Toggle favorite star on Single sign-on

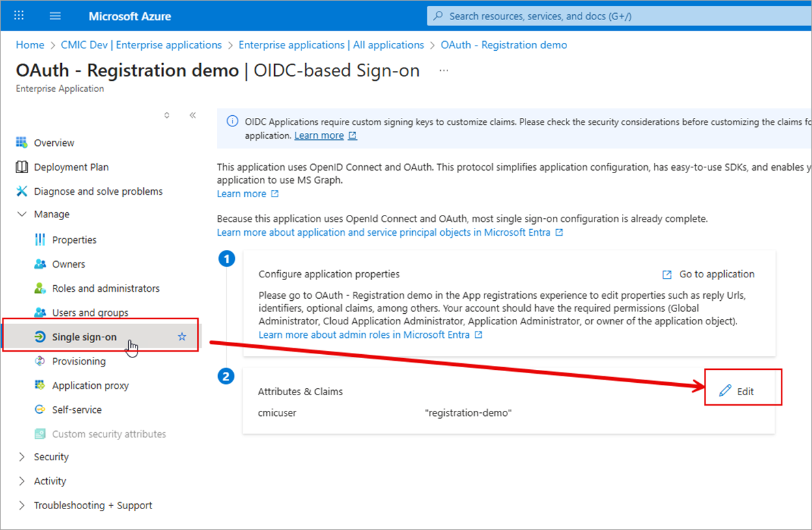182,337
